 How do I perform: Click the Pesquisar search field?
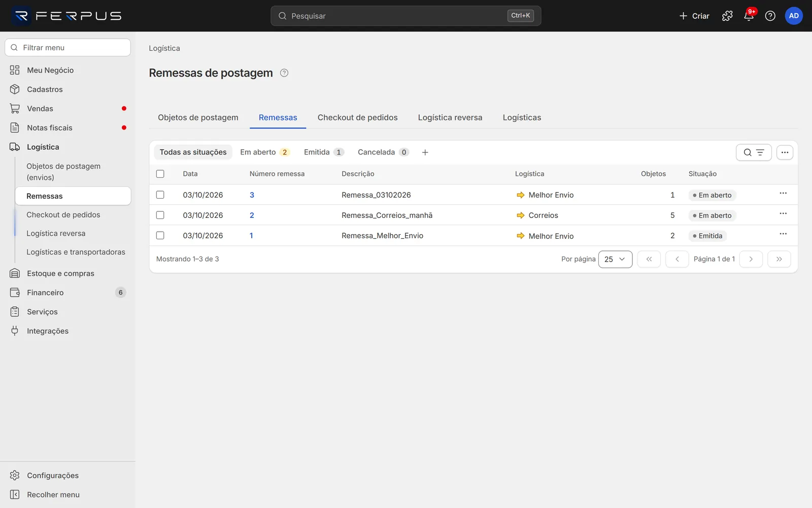pos(405,16)
